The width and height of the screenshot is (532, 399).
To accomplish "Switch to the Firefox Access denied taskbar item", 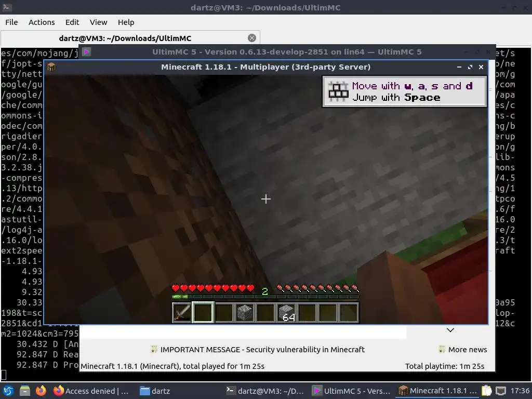I will [91, 391].
